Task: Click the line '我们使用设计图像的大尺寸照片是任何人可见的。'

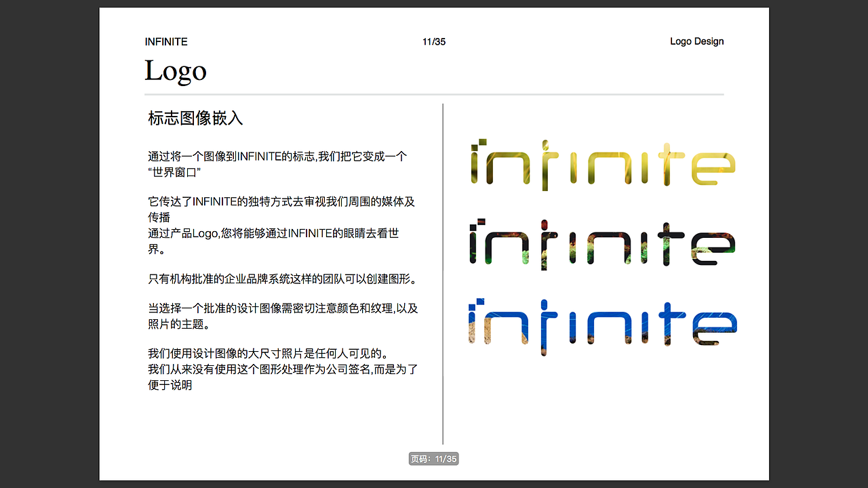Action: [268, 353]
